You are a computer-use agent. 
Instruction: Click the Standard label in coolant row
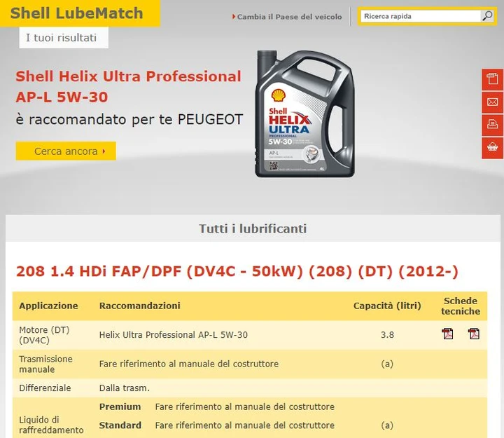click(x=120, y=425)
